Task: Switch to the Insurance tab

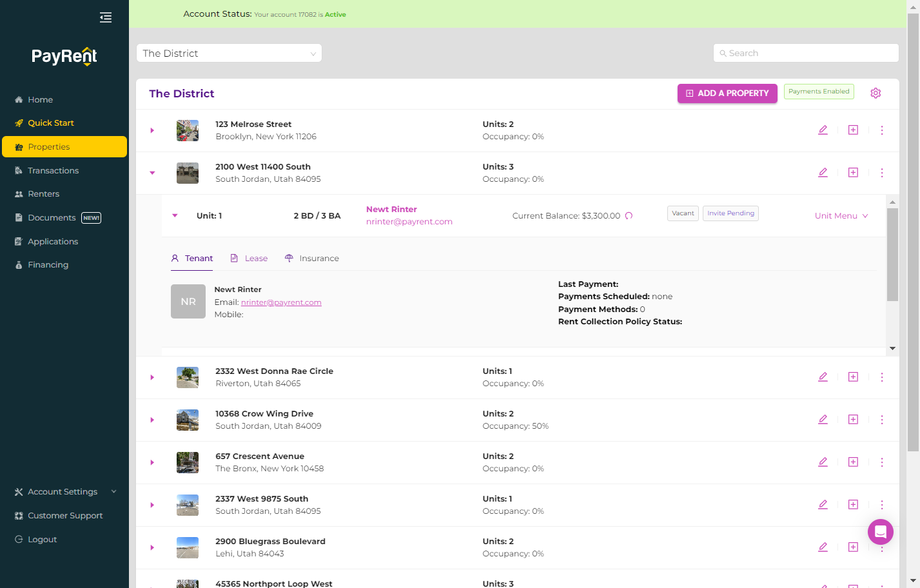Action: coord(312,259)
